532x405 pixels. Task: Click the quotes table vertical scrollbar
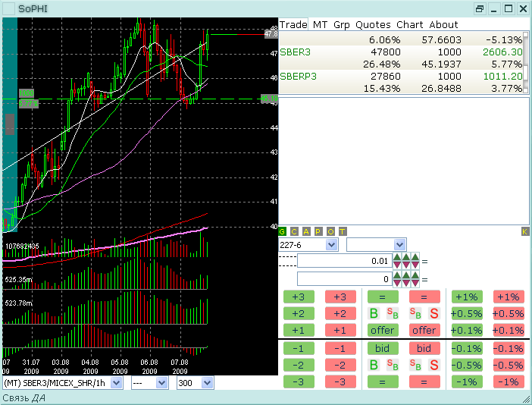pyautogui.click(x=526, y=62)
